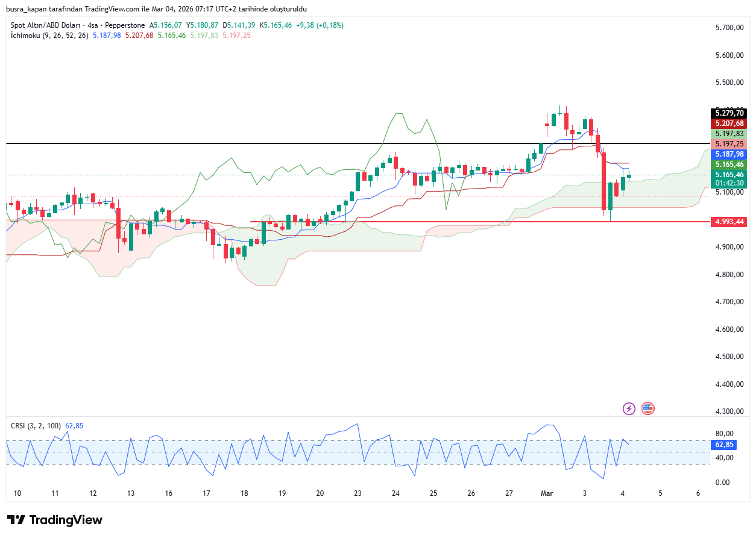This screenshot has width=756, height=538.
Task: Click the header text with TradingView.com
Action: pyautogui.click(x=157, y=8)
